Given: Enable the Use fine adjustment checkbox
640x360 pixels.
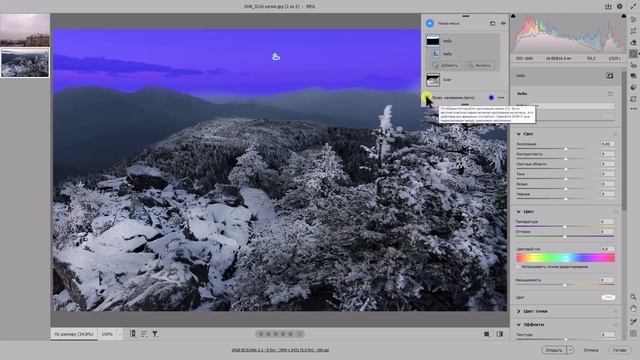Looking at the screenshot, I should tap(518, 267).
